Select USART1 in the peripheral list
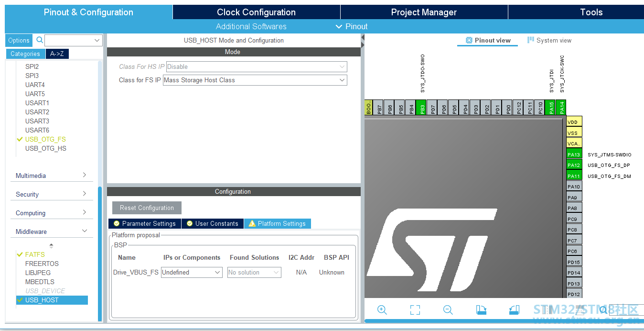The image size is (644, 331). click(37, 103)
